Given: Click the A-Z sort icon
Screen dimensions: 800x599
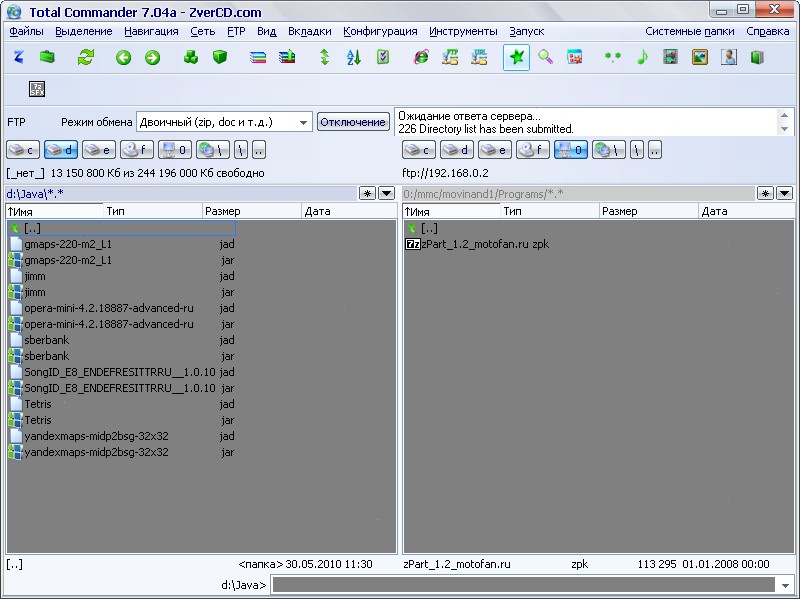Looking at the screenshot, I should (354, 57).
